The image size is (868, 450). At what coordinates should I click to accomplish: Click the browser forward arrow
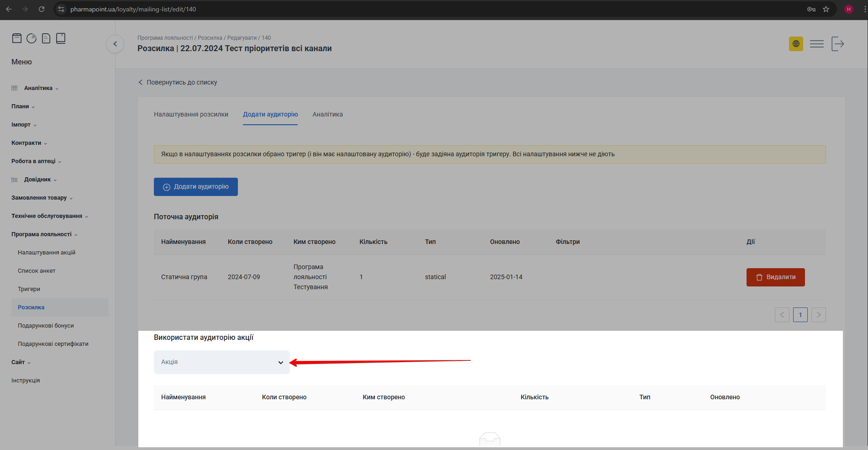pyautogui.click(x=25, y=9)
